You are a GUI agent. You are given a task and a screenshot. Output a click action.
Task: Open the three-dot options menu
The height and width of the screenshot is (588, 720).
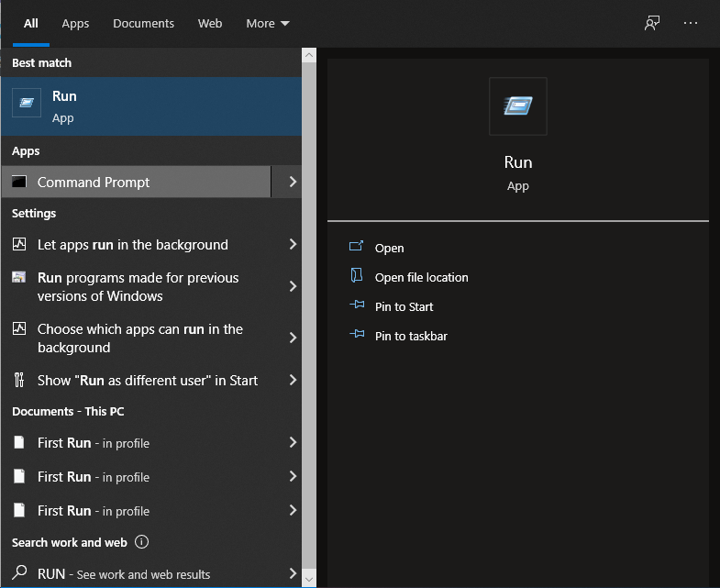point(690,23)
